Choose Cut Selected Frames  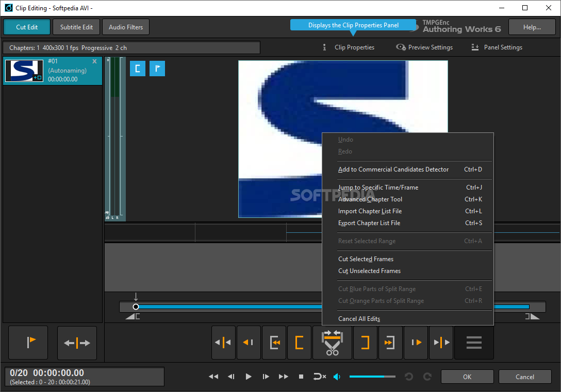coord(408,259)
